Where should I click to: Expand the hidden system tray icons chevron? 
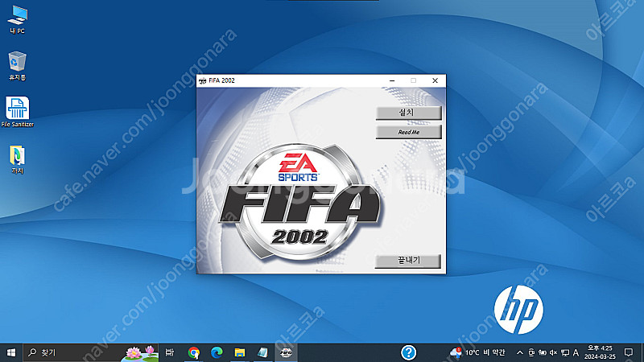pyautogui.click(x=519, y=352)
